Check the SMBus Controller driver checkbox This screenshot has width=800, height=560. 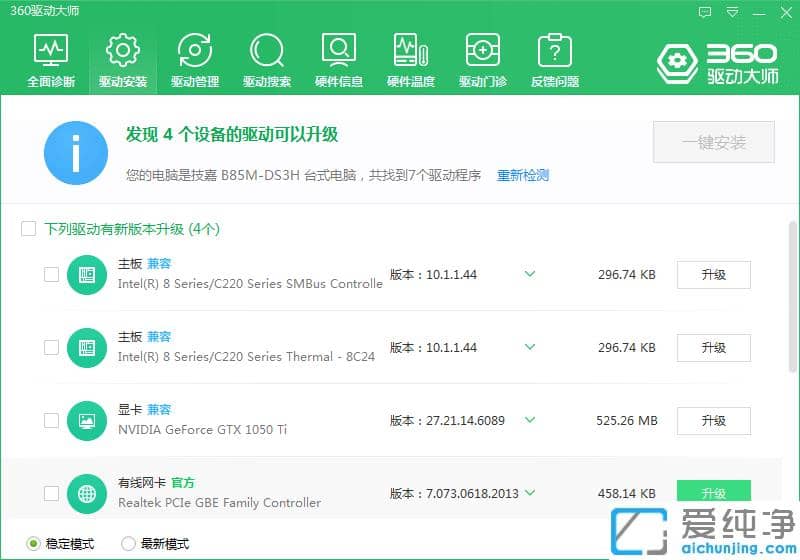coord(52,274)
